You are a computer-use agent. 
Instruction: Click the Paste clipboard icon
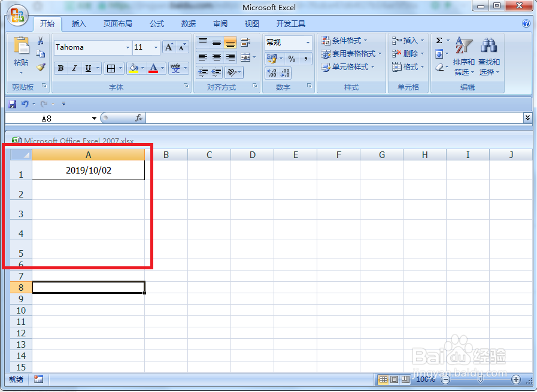click(21, 45)
